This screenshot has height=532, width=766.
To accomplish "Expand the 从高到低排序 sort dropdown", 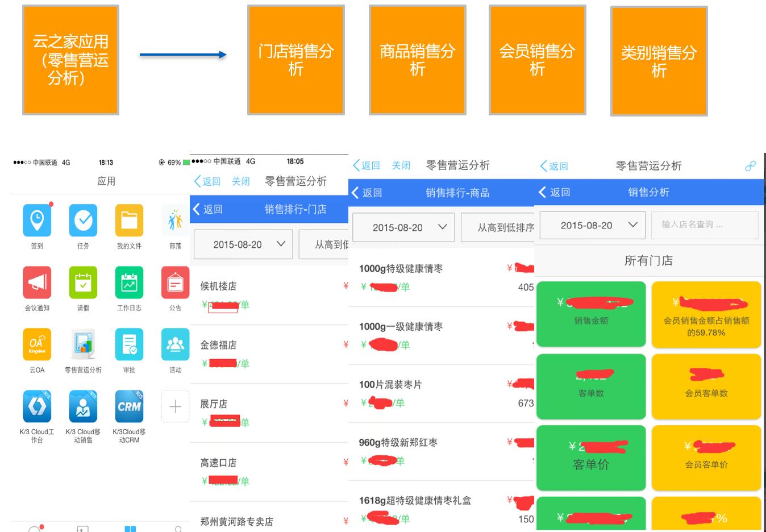I will 498,227.
